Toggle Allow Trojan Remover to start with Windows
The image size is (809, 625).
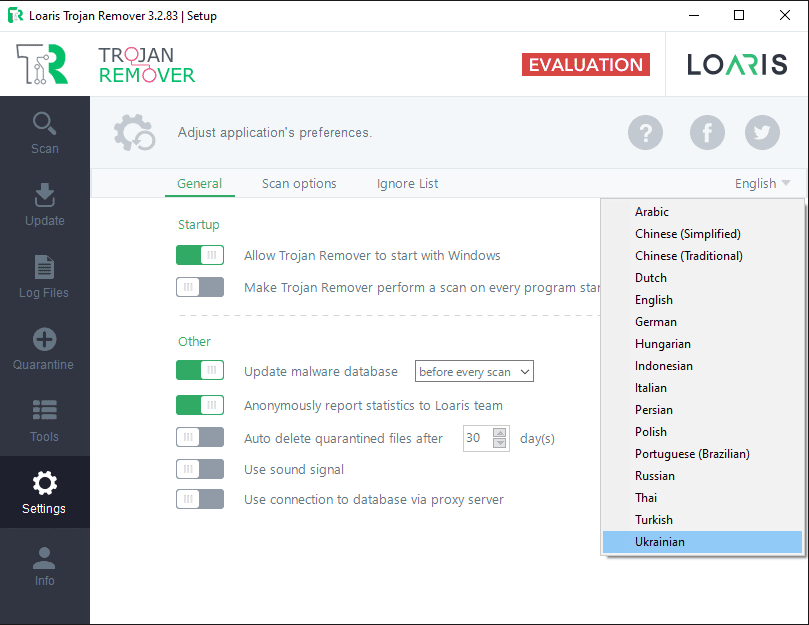tap(200, 255)
